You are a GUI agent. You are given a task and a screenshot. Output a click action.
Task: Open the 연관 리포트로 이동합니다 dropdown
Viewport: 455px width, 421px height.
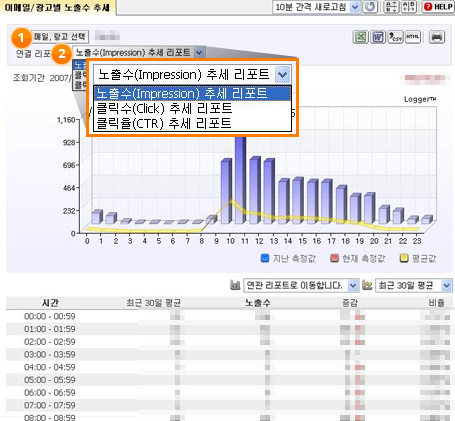(x=301, y=285)
